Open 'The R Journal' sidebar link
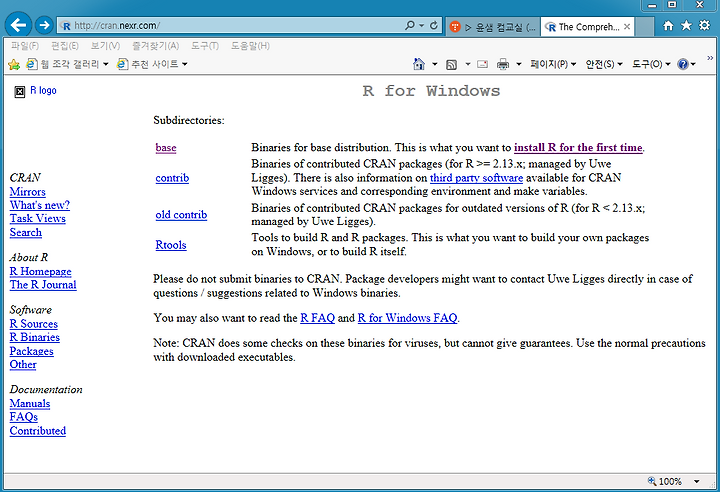 pos(43,285)
